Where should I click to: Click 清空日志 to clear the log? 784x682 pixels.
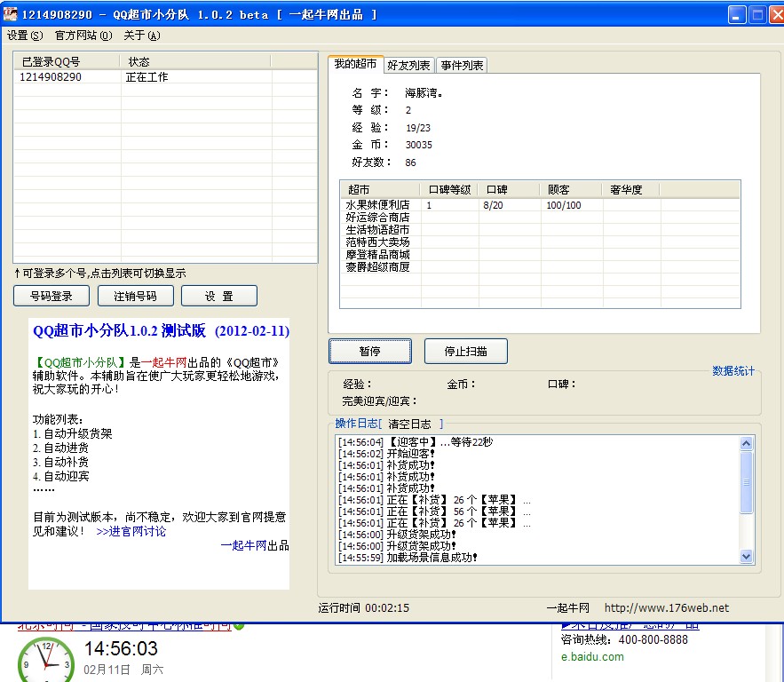[409, 424]
